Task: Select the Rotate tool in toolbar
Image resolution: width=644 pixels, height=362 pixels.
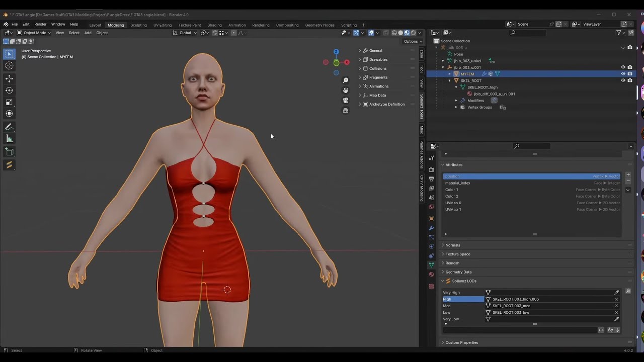Action: point(9,90)
